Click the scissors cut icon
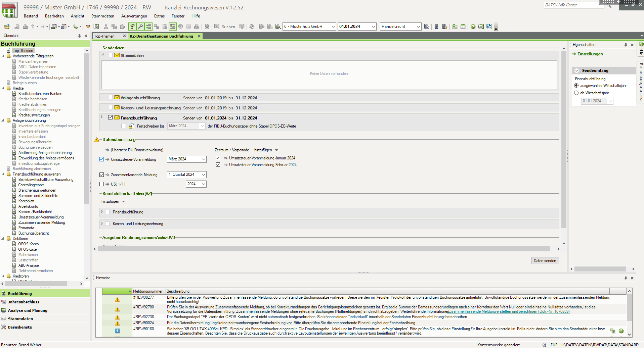644x348 pixels. click(106, 27)
